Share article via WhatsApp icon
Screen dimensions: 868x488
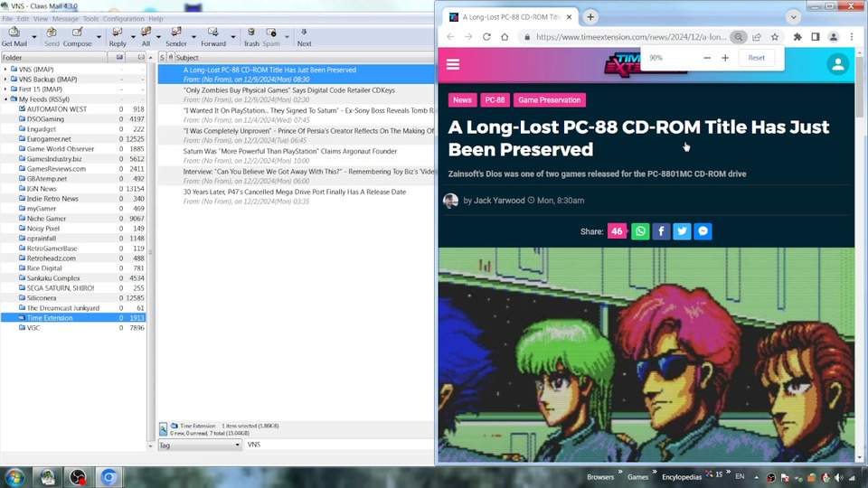point(640,231)
